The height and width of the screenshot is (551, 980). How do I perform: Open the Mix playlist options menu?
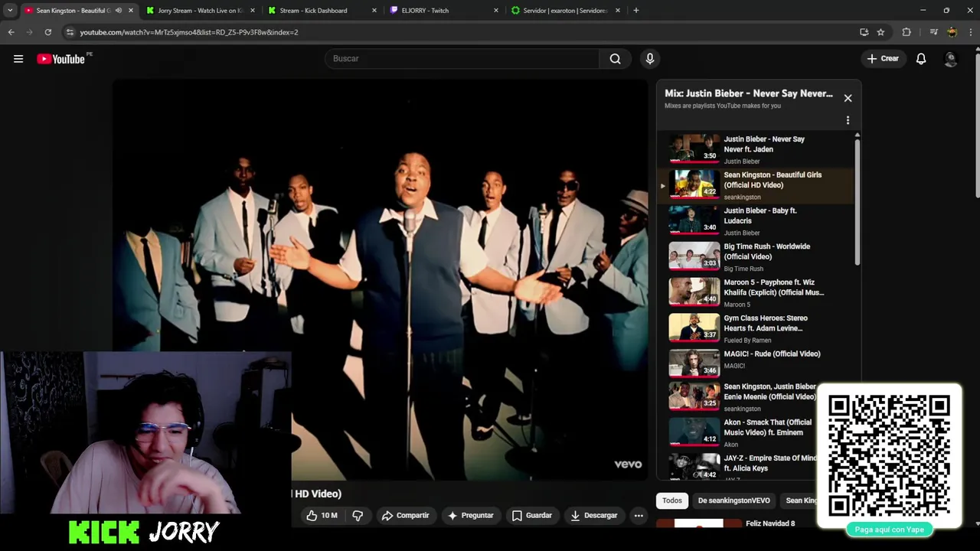[x=848, y=120]
